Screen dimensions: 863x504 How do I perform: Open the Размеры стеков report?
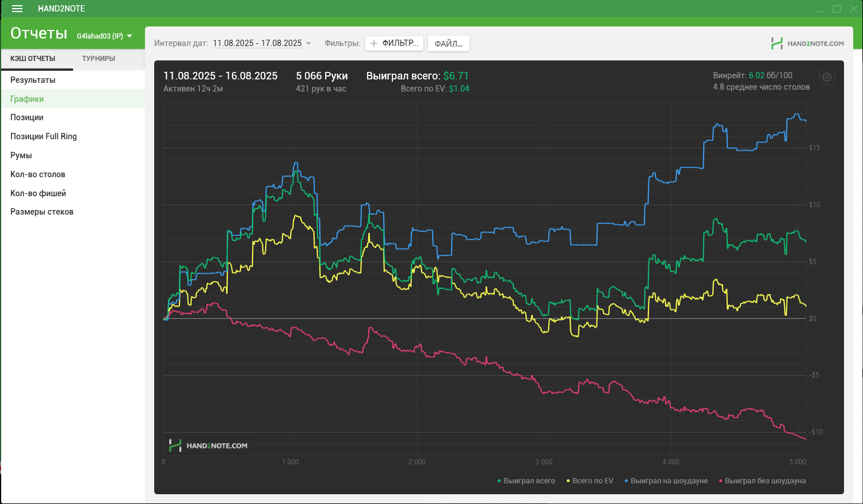click(73, 212)
